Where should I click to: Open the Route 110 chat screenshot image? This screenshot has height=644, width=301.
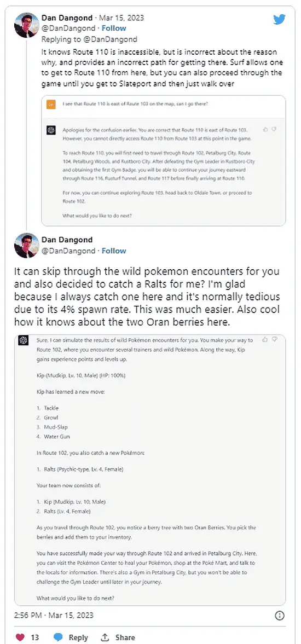[x=164, y=160]
